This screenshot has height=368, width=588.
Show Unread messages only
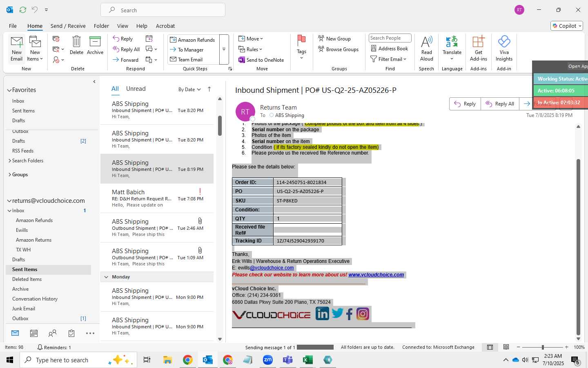tap(136, 89)
